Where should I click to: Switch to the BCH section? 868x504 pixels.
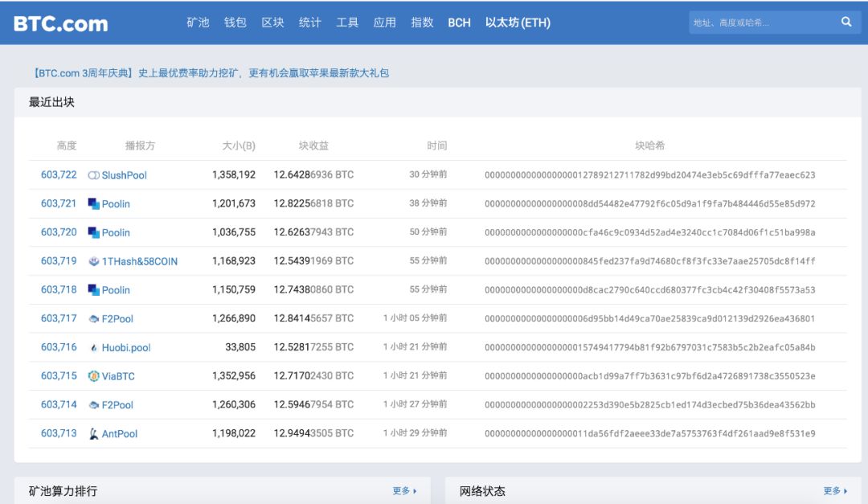[459, 23]
